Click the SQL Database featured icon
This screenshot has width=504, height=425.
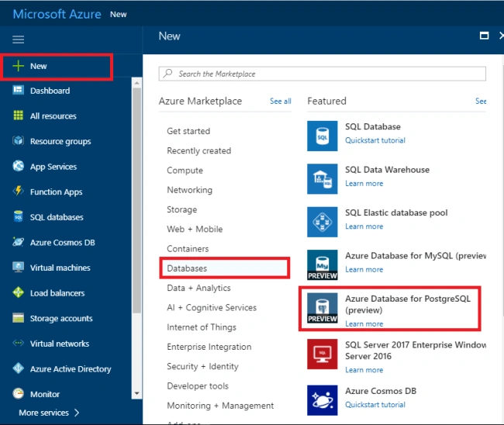click(x=322, y=136)
